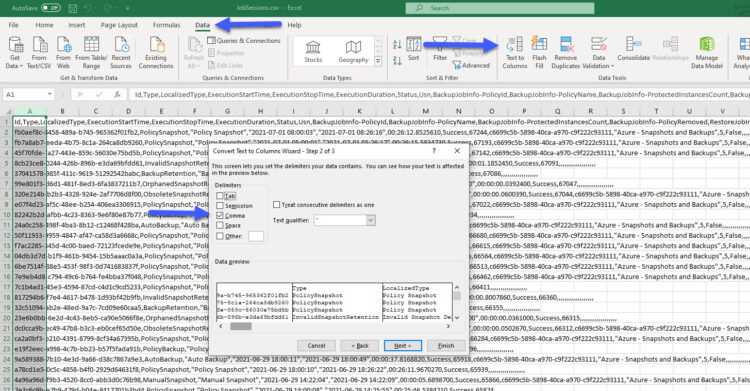Click the Consolidate tool
Image resolution: width=750 pixels, height=391 pixels.
633,49
